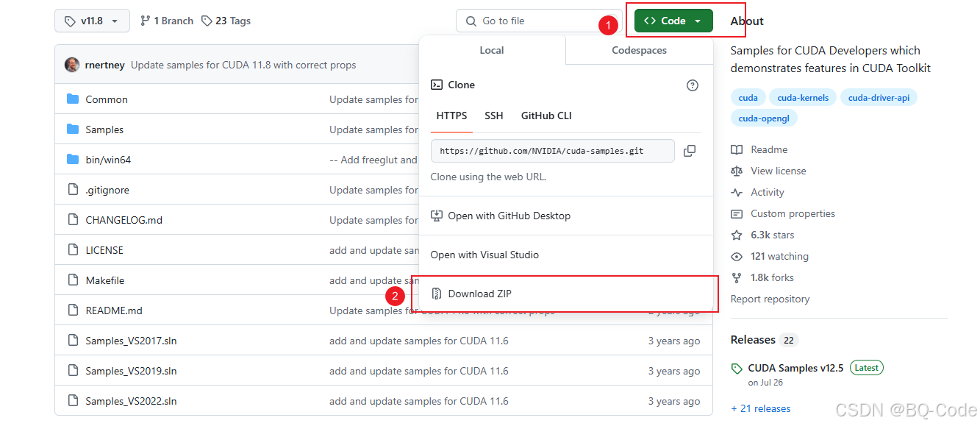Image resolution: width=980 pixels, height=426 pixels.
Task: Open the cuda-kernels topic tag
Action: [x=803, y=97]
